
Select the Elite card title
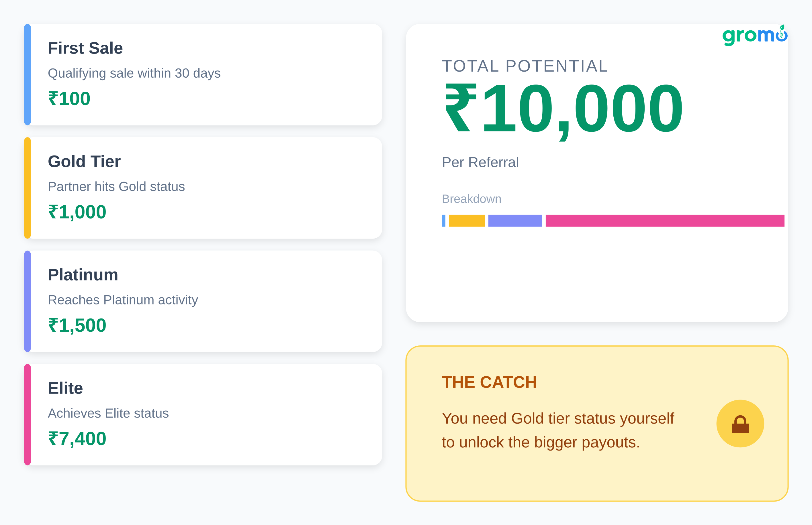tap(65, 388)
